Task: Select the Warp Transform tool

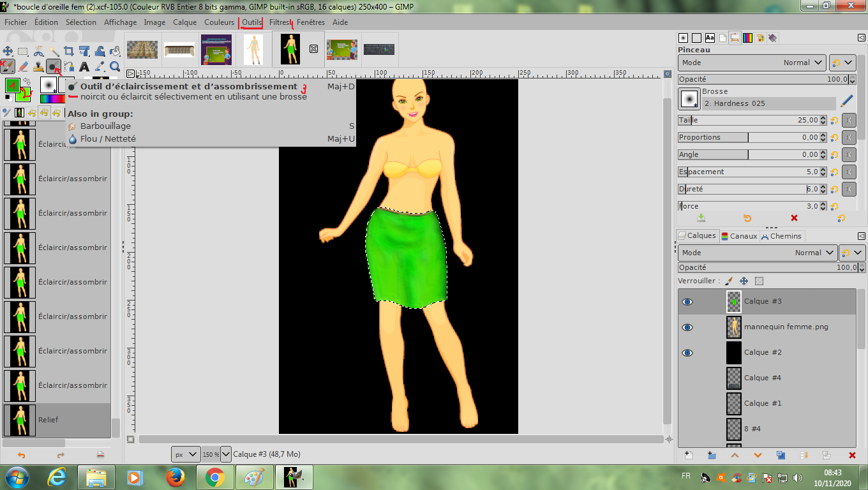Action: [100, 51]
